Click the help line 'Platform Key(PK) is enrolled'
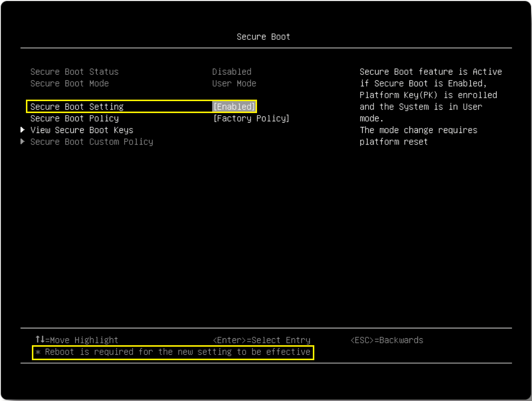 [428, 95]
